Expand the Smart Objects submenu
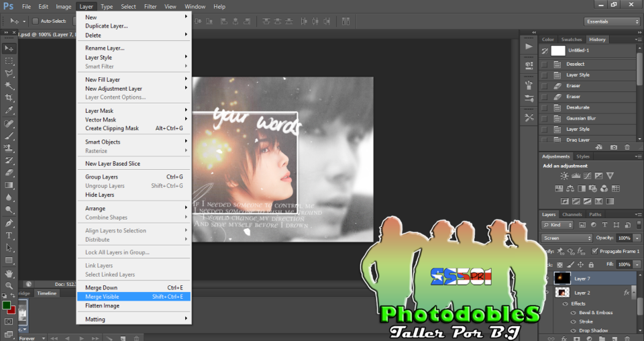Image resolution: width=644 pixels, height=341 pixels. (x=134, y=142)
